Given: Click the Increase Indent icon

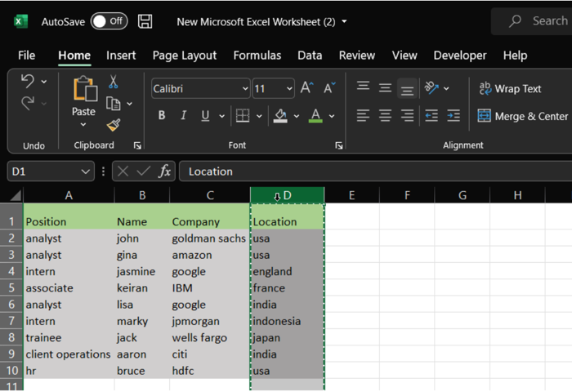Looking at the screenshot, I should 454,116.
